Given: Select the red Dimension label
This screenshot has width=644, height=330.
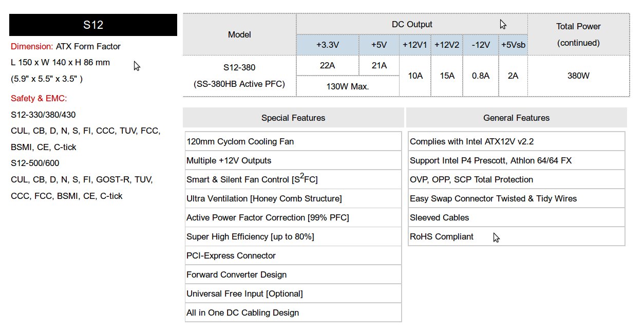Looking at the screenshot, I should point(32,46).
